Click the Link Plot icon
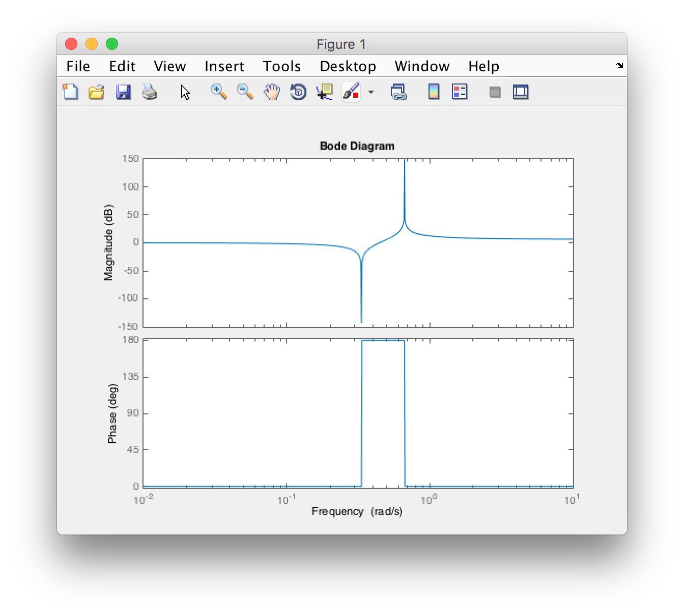The width and height of the screenshot is (684, 616). [398, 92]
